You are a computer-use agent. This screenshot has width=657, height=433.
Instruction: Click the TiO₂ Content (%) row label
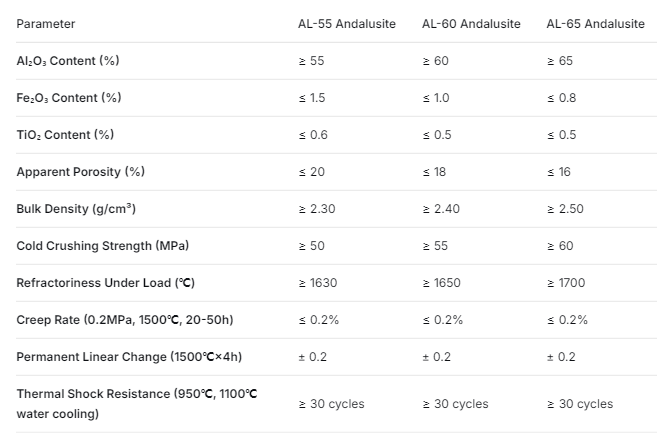tap(65, 135)
